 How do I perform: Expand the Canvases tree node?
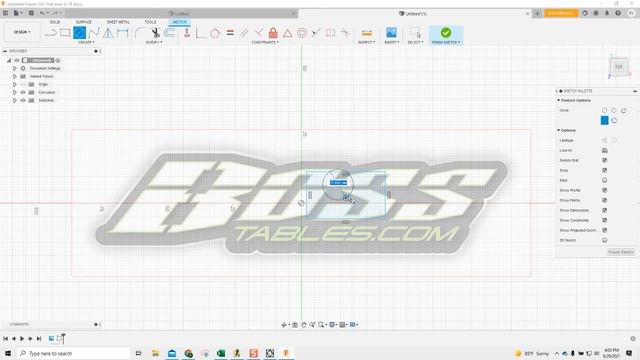pos(15,92)
